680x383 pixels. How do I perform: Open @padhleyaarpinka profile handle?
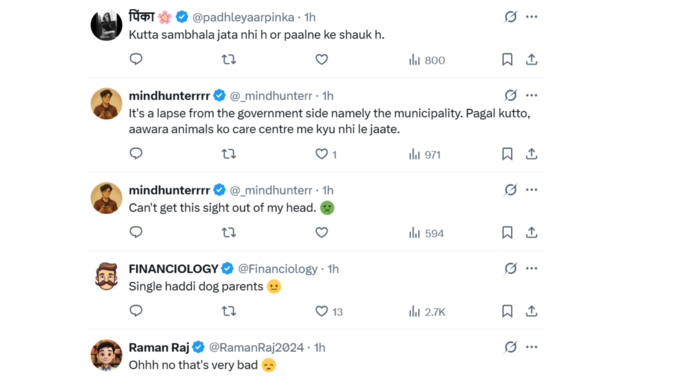click(243, 17)
